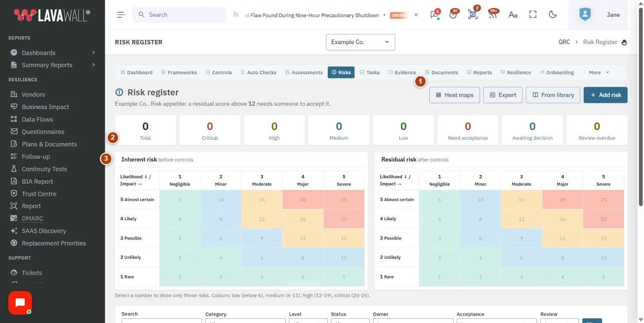Toggle the sidebar hamburger menu
This screenshot has height=323, width=644.
[121, 15]
